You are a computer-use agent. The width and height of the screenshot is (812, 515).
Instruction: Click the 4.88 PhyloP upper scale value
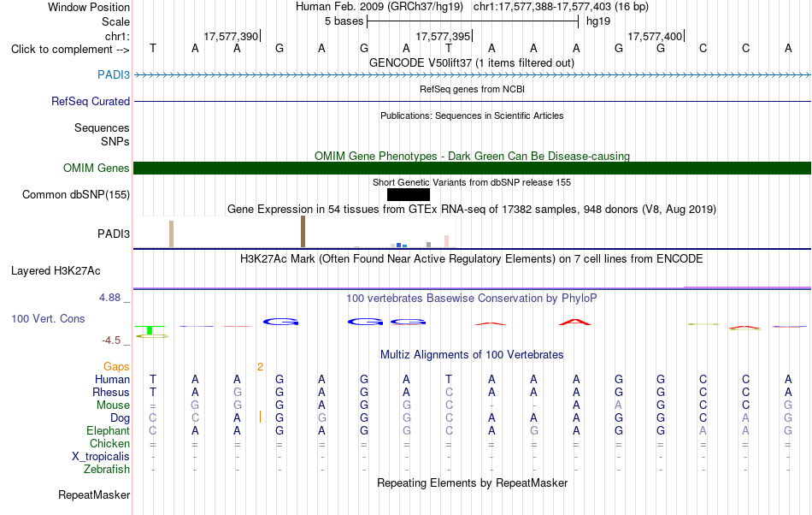pos(109,298)
